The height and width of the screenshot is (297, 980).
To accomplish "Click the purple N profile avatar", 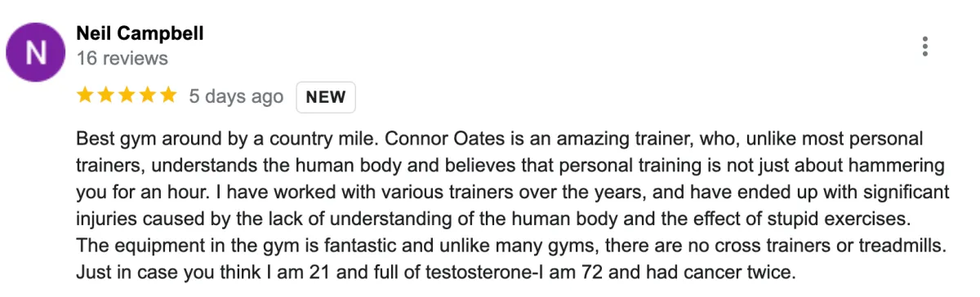I will [x=37, y=53].
